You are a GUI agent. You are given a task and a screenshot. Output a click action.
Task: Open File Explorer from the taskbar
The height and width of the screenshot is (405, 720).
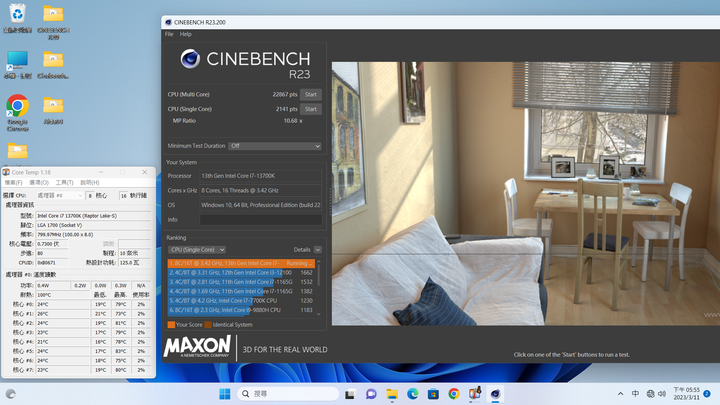pyautogui.click(x=392, y=394)
